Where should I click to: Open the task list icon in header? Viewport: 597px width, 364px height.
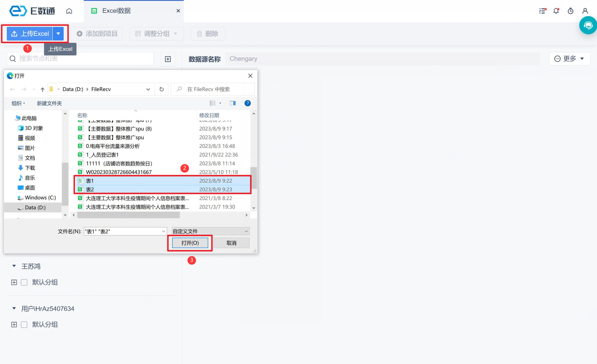[542, 11]
